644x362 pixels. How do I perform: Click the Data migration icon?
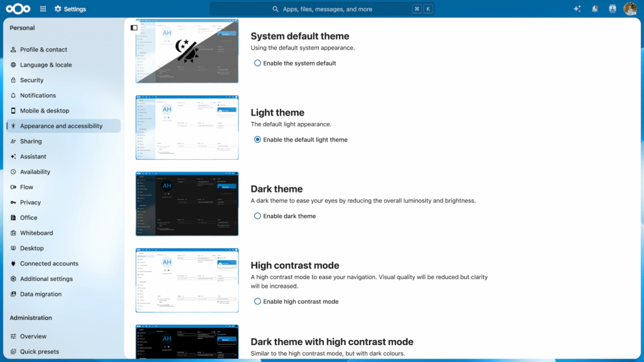tap(13, 294)
